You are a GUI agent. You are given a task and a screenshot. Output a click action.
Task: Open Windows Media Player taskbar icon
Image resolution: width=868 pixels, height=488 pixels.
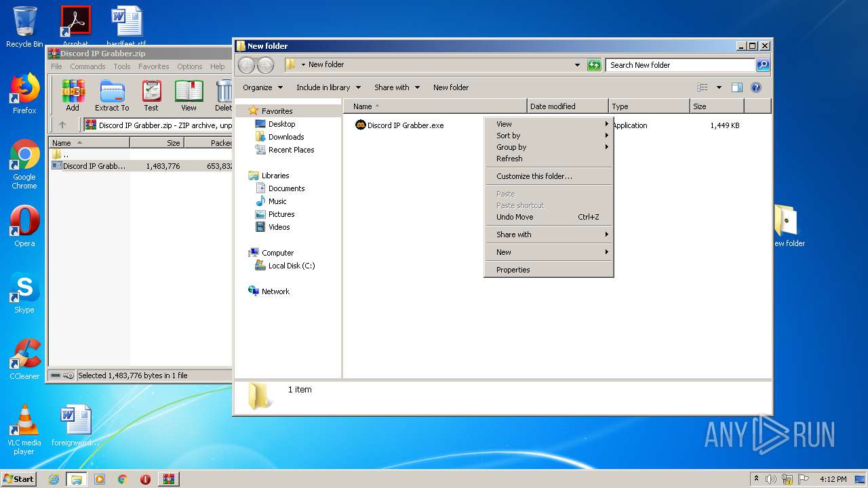pyautogui.click(x=100, y=479)
